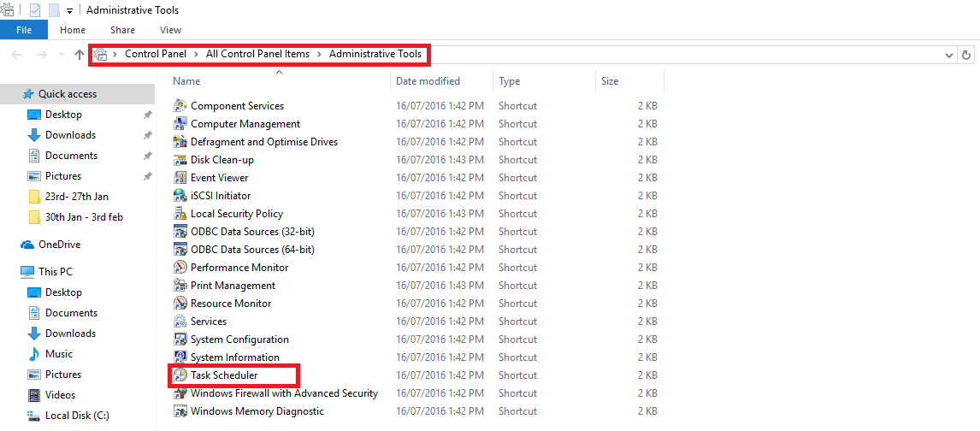Select the Defragment and Optimise Drives icon
The image size is (980, 431).
180,142
